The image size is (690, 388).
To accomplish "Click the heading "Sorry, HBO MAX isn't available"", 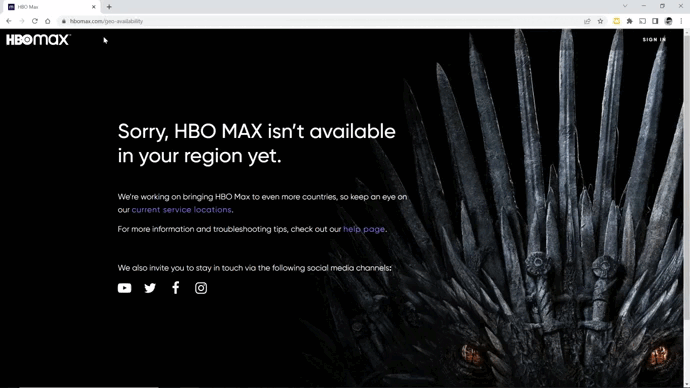I will click(257, 132).
